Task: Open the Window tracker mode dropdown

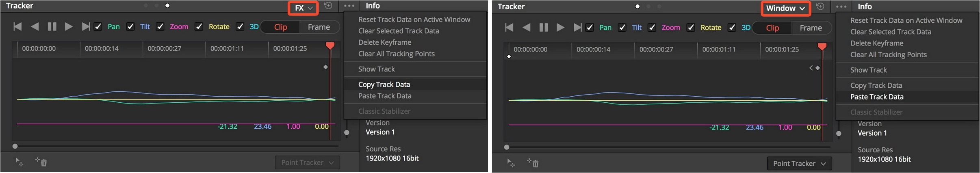Action: point(785,9)
